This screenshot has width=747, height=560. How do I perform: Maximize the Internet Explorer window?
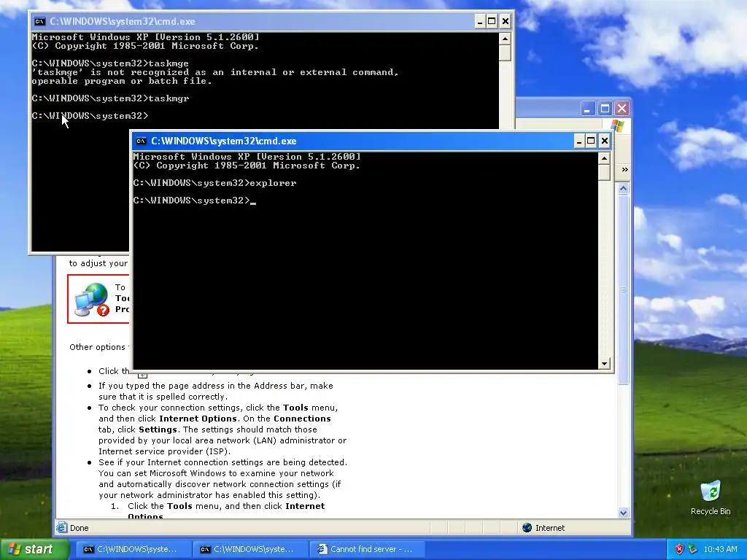pyautogui.click(x=605, y=109)
